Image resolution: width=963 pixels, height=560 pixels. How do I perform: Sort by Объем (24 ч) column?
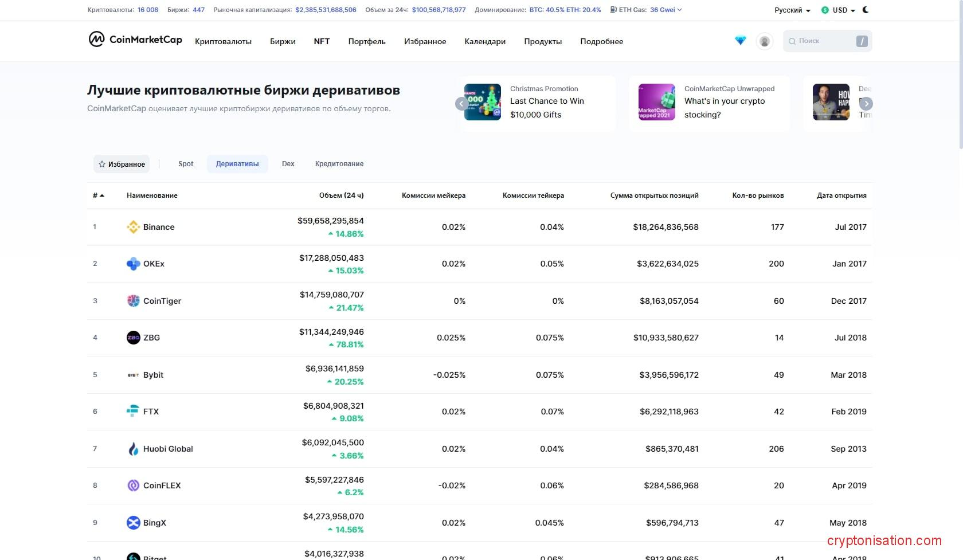coord(341,195)
